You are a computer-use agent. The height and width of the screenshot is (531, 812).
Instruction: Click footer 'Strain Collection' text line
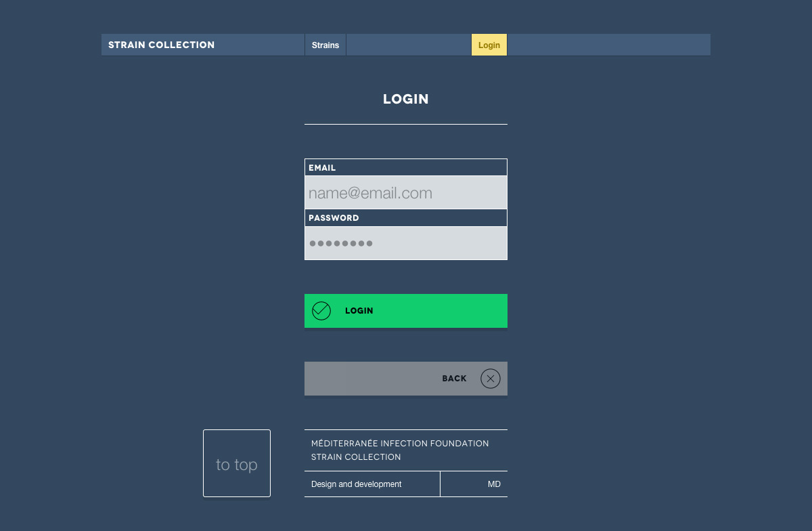click(x=356, y=457)
